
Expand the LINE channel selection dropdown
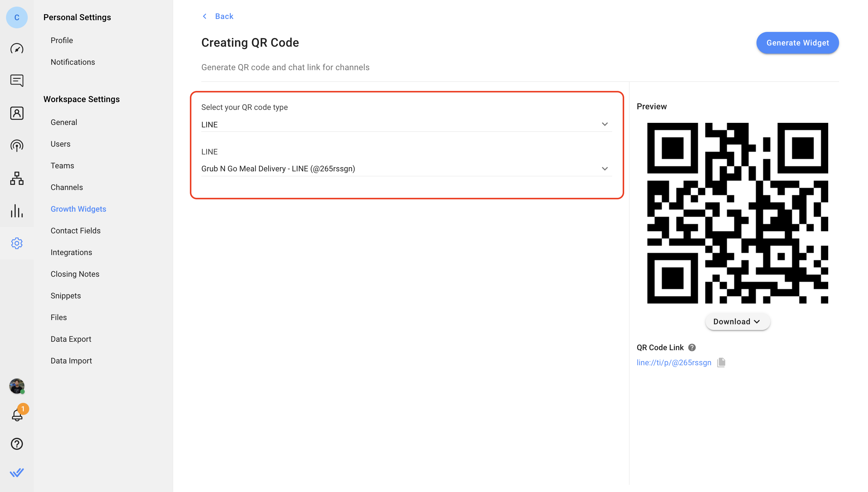click(605, 169)
